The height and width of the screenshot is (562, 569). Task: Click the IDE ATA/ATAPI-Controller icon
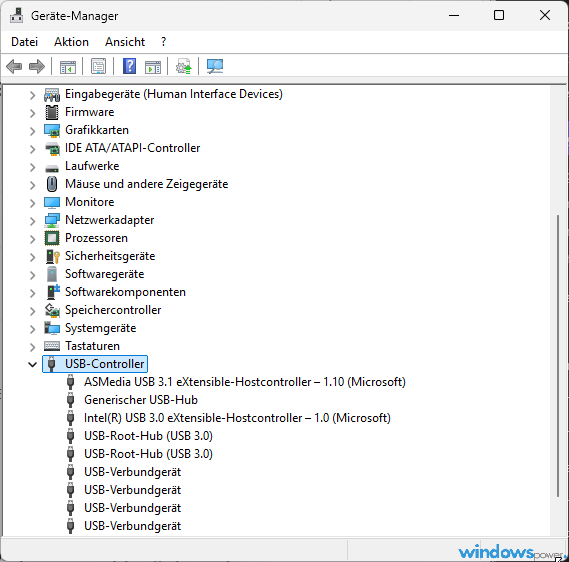pyautogui.click(x=52, y=148)
